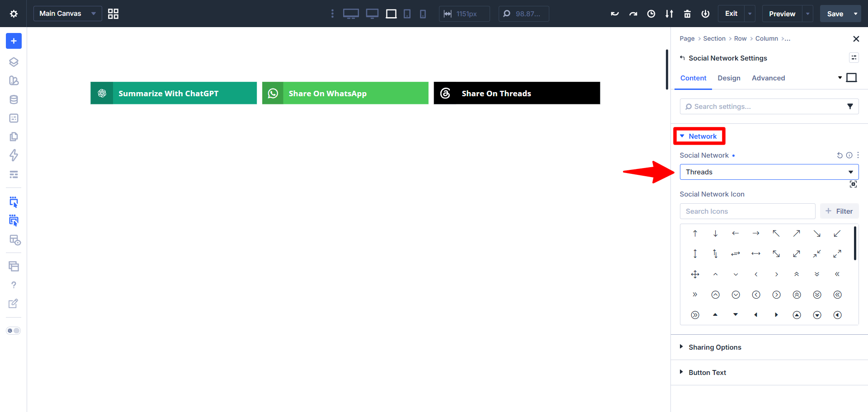868x412 pixels.
Task: Select tablet portrait view icon
Action: pyautogui.click(x=407, y=14)
